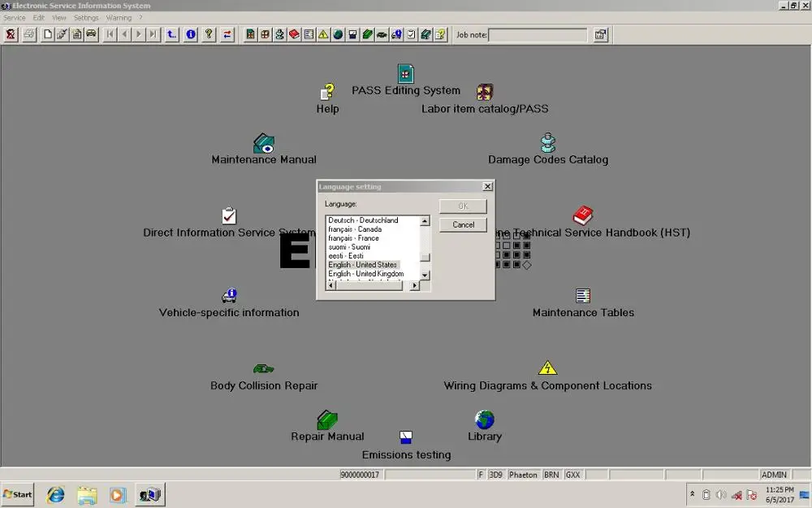This screenshot has height=508, width=812.
Task: Select 'Deutsch - Deutschland' language
Action: click(363, 220)
